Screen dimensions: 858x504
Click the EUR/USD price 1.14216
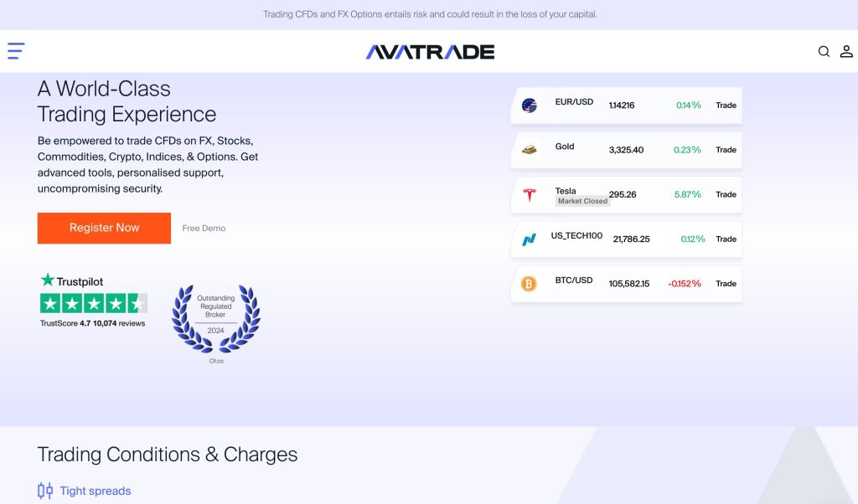[x=622, y=105]
